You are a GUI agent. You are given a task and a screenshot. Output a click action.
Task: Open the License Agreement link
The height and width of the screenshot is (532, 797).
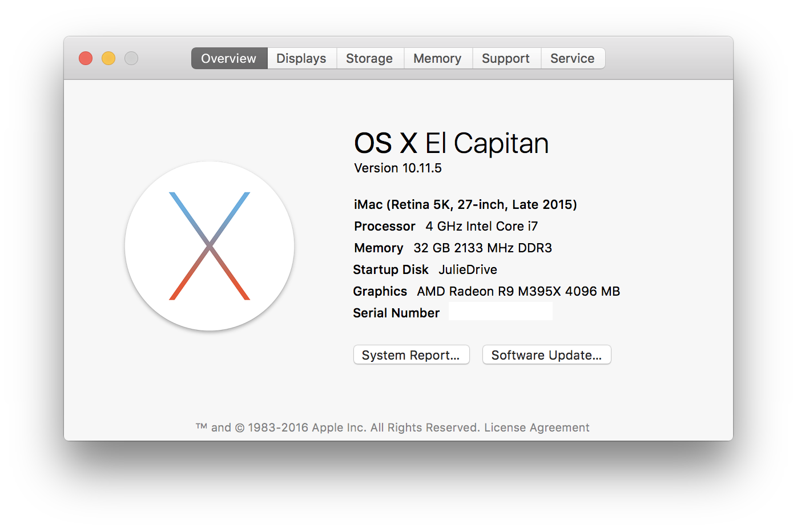tap(537, 428)
